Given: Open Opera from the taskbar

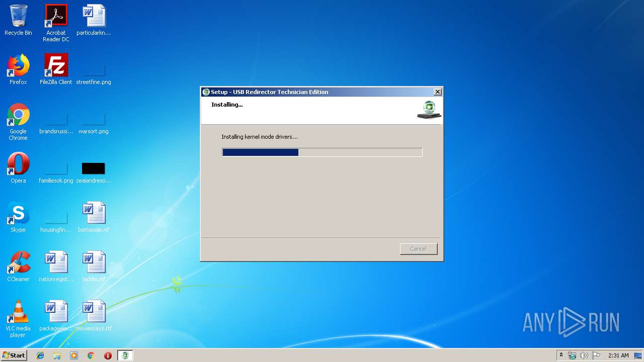Looking at the screenshot, I should pyautogui.click(x=108, y=355).
